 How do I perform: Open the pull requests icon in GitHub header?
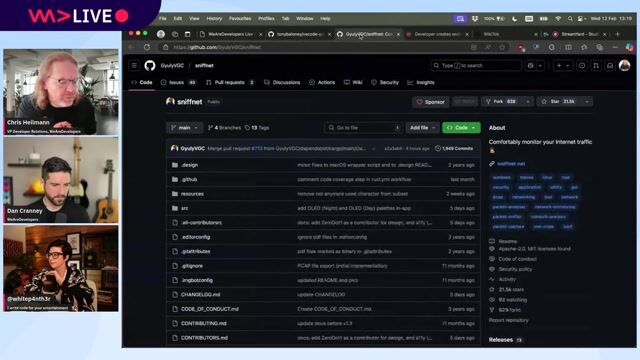pos(596,66)
